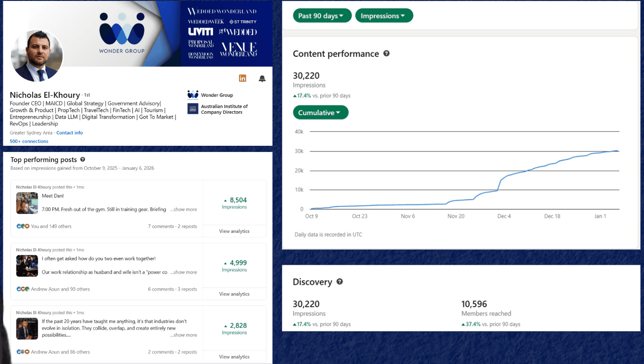This screenshot has width=644, height=364.
Task: Open the Impressions filter dropdown
Action: (384, 16)
